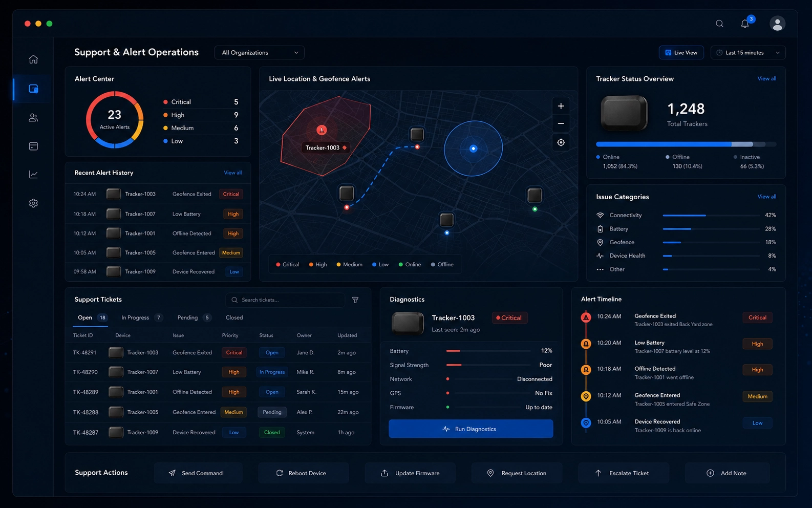
Task: Open the Last 15 minutes time range dropdown
Action: [x=748, y=53]
